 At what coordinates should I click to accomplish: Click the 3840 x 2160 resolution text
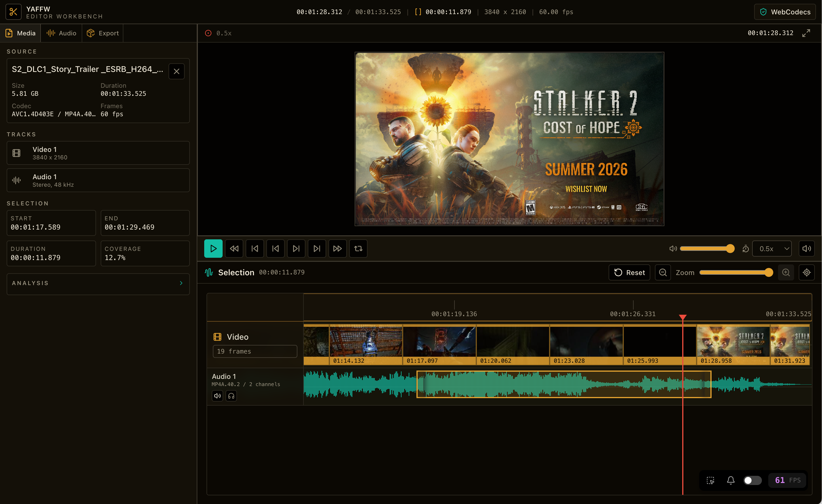505,12
